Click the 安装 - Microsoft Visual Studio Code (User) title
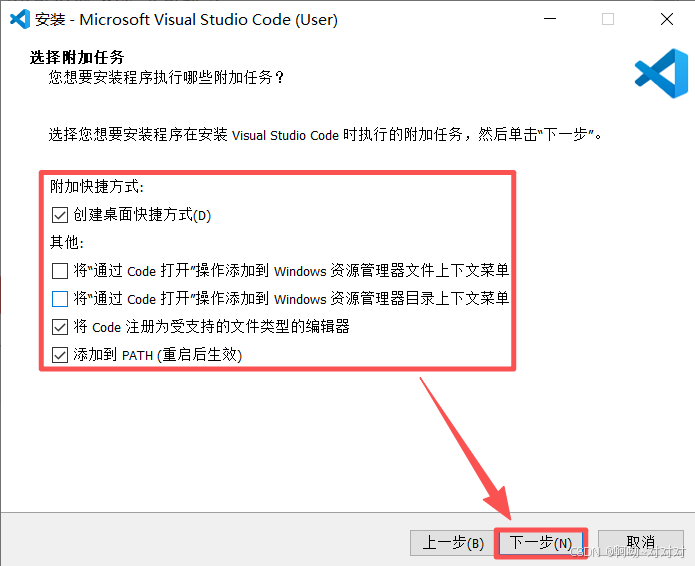 (186, 20)
